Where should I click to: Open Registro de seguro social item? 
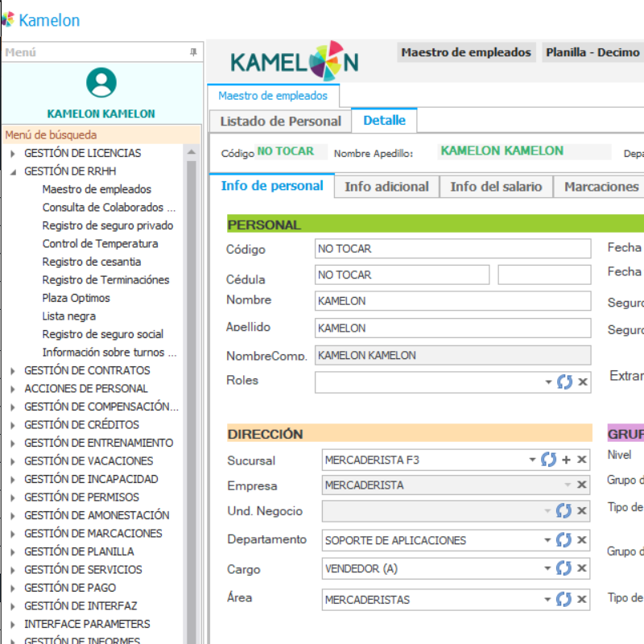tap(103, 334)
